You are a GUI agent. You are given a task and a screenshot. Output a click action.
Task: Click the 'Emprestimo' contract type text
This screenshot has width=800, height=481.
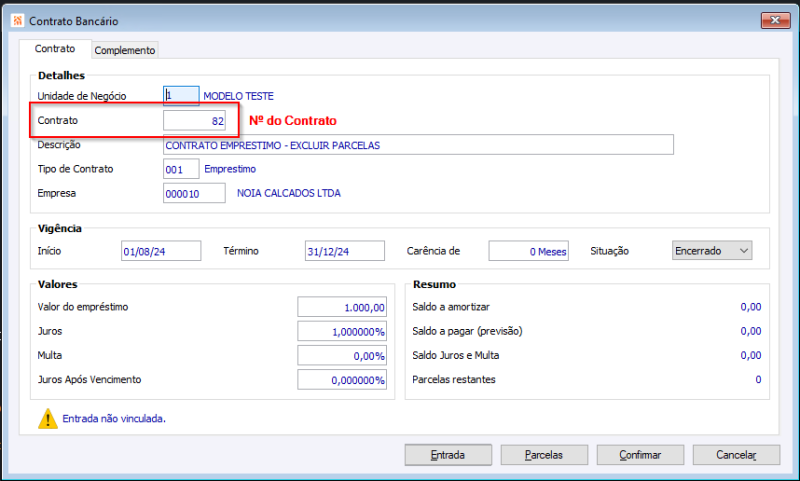[x=230, y=169]
